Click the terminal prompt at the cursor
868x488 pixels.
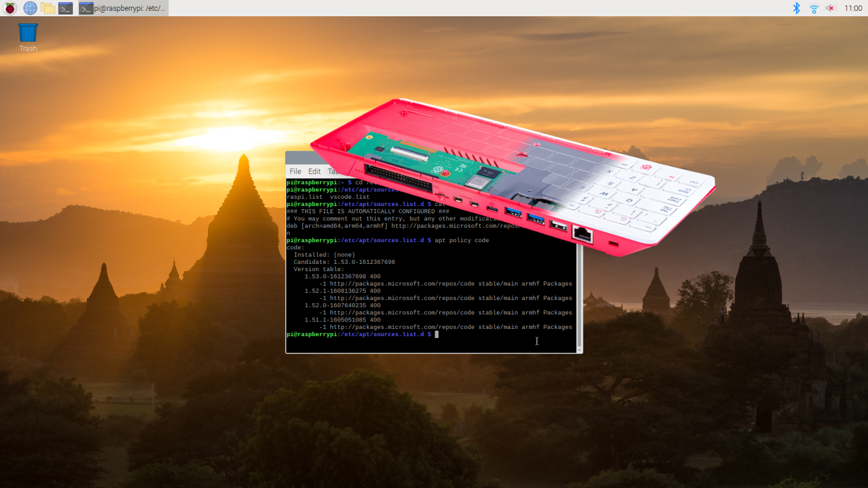[436, 334]
